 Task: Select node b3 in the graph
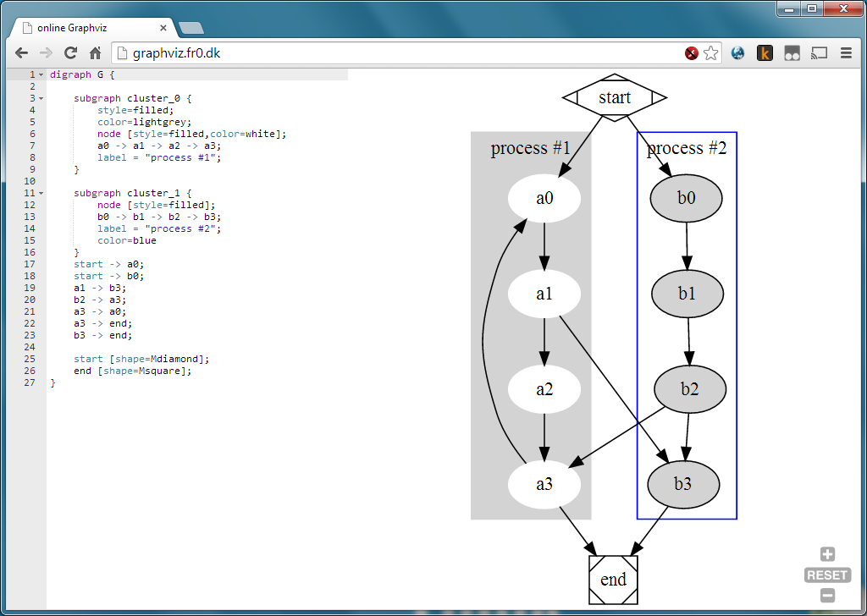(683, 485)
